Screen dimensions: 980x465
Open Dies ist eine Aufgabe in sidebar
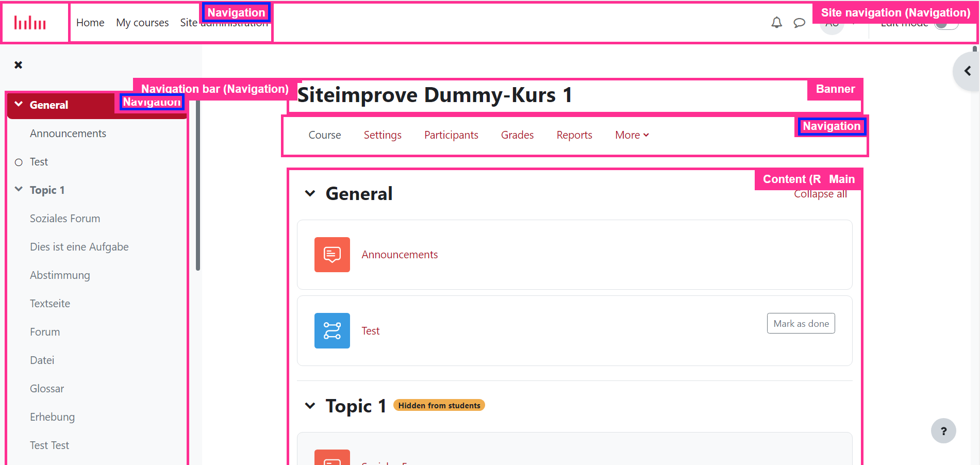[79, 247]
